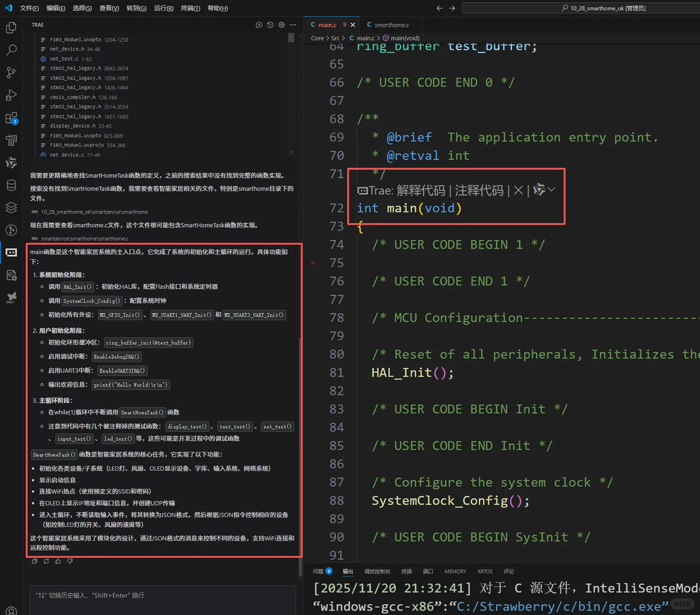The image size is (700, 615).
Task: Open the XRTOS panel tab
Action: pos(485,571)
